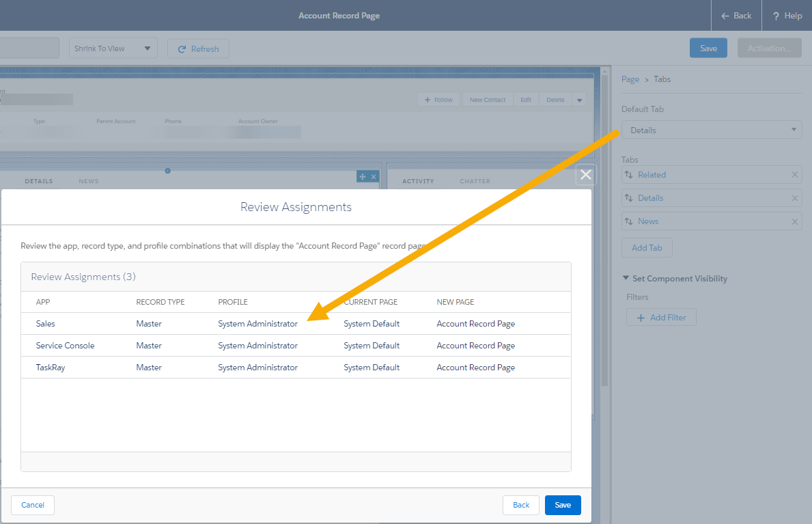Click the Add Filter button

click(660, 318)
